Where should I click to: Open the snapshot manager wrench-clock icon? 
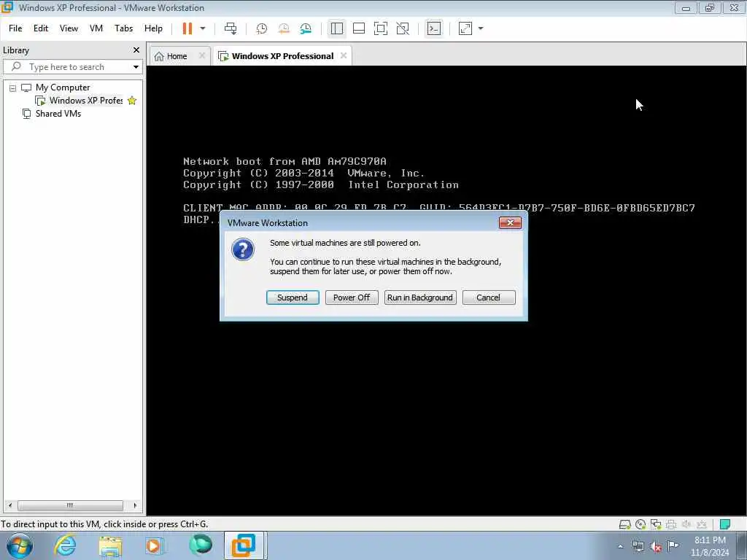[x=306, y=28]
